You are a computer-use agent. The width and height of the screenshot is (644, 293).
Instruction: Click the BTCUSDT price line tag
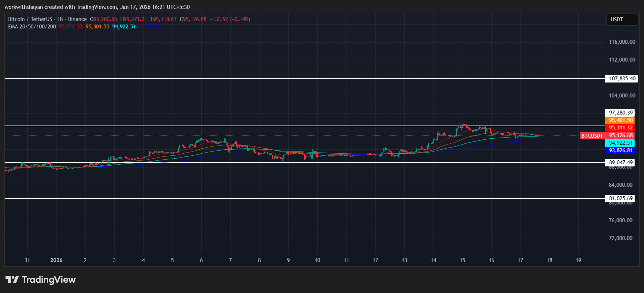[592, 136]
